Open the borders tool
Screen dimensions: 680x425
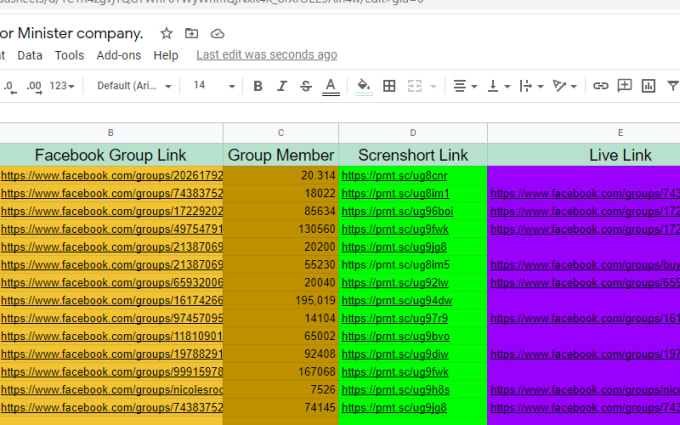[389, 86]
